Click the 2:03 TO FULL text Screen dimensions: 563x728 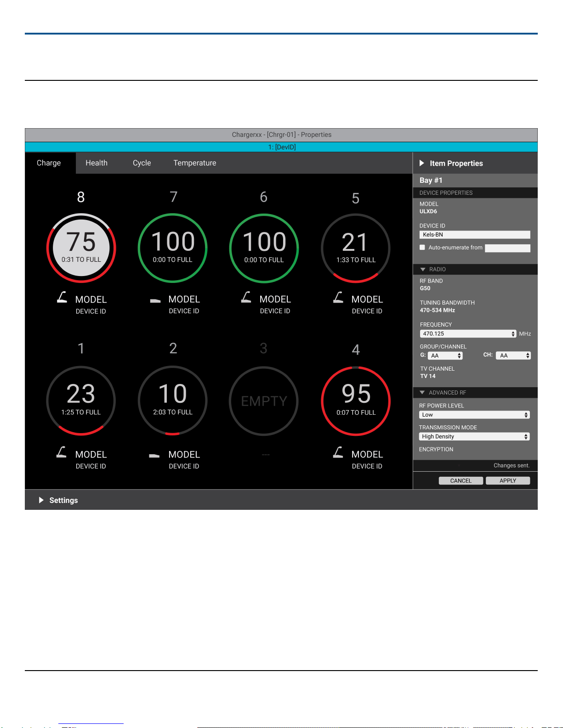(x=173, y=412)
